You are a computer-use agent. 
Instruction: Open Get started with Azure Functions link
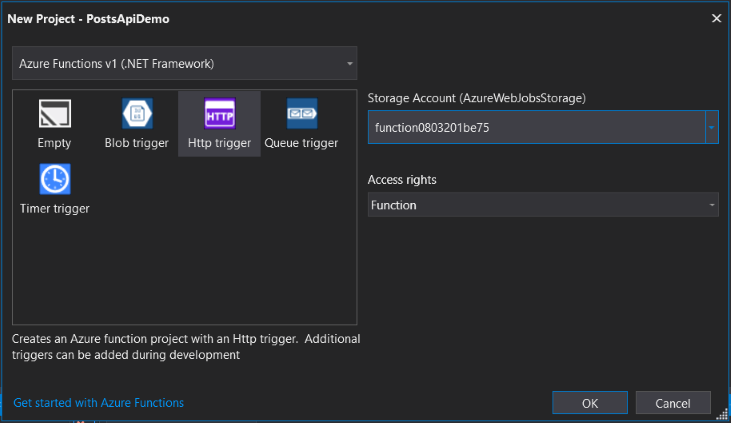click(98, 402)
